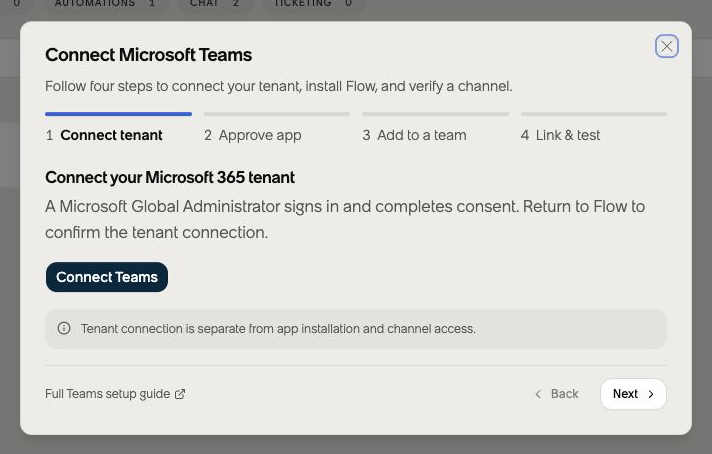Click the Ticketing tab in the background
The width and height of the screenshot is (712, 454).
(313, 4)
